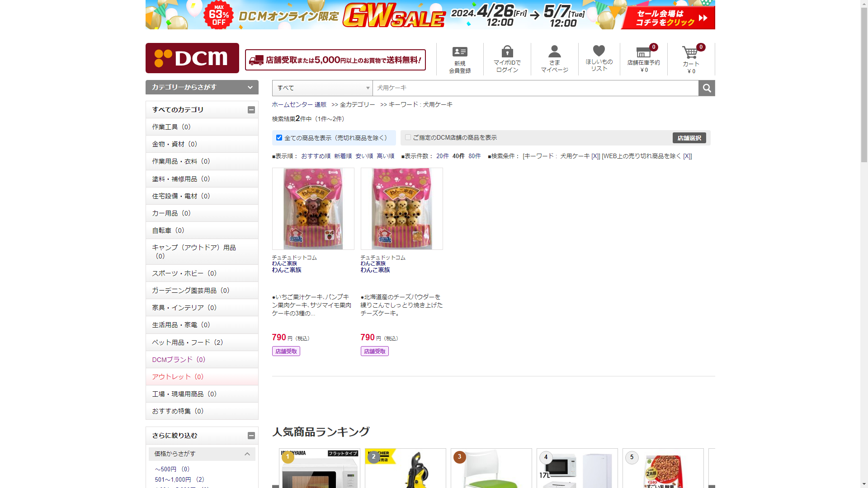Check the designated DCM store products checkbox

408,137
